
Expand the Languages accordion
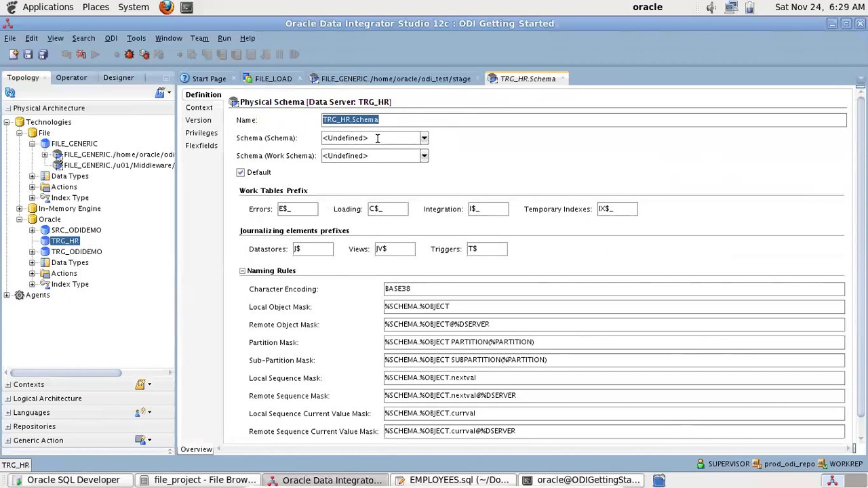click(8, 412)
